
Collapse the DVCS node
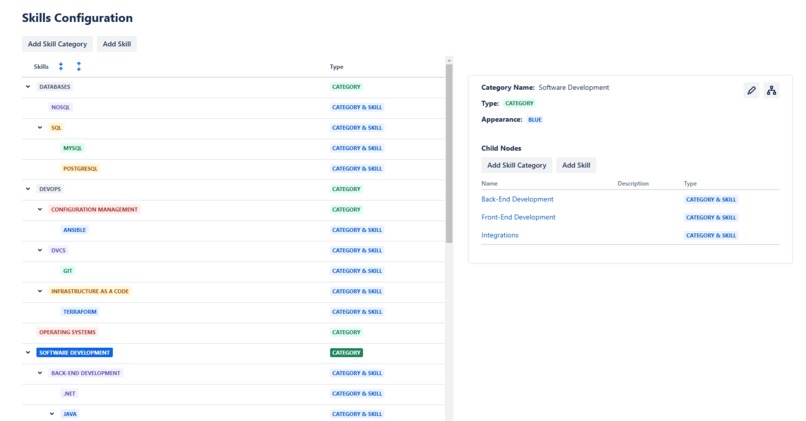coord(40,250)
